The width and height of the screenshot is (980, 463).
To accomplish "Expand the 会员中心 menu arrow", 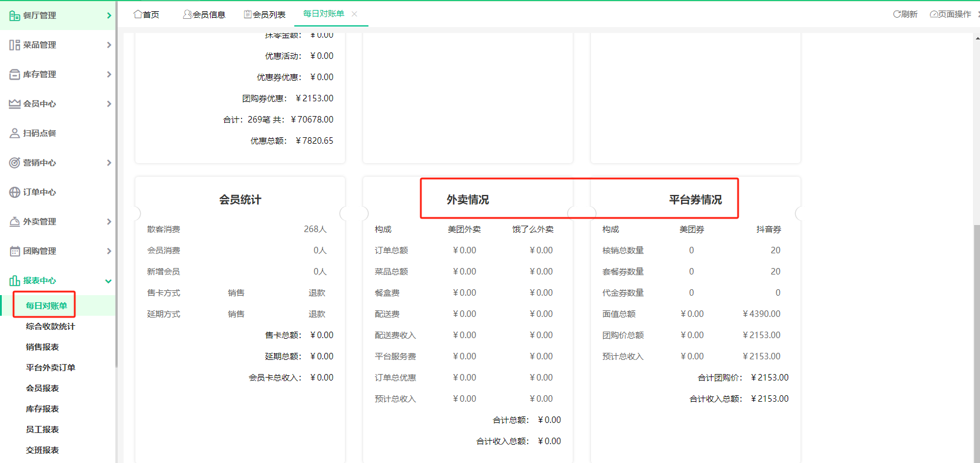I will [109, 104].
